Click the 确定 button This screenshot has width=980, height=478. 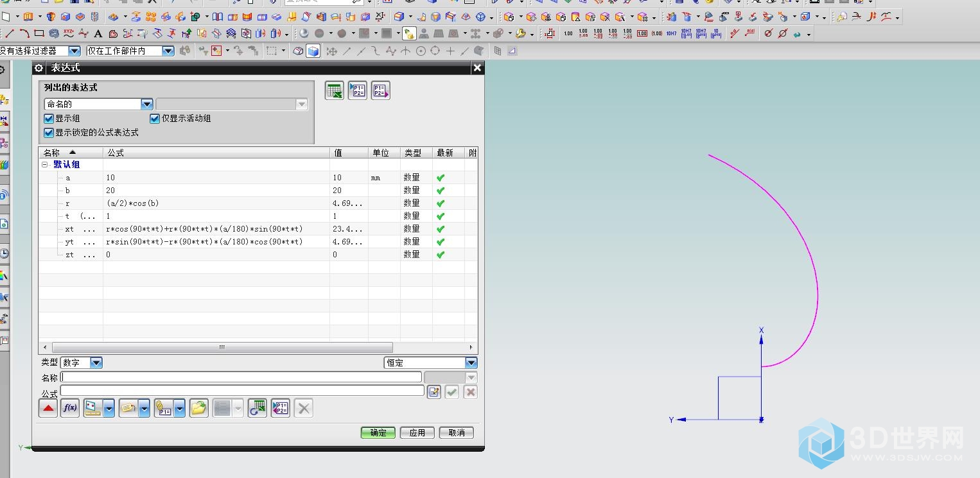tap(378, 432)
